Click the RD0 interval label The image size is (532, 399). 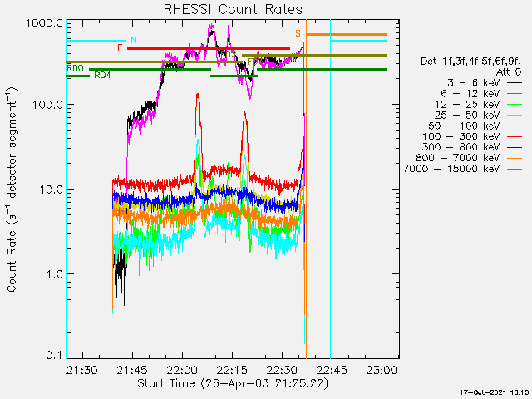(x=75, y=68)
